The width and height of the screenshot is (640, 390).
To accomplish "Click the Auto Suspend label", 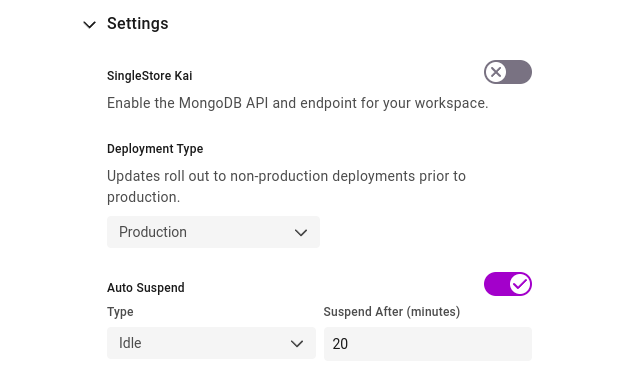I will click(x=146, y=288).
